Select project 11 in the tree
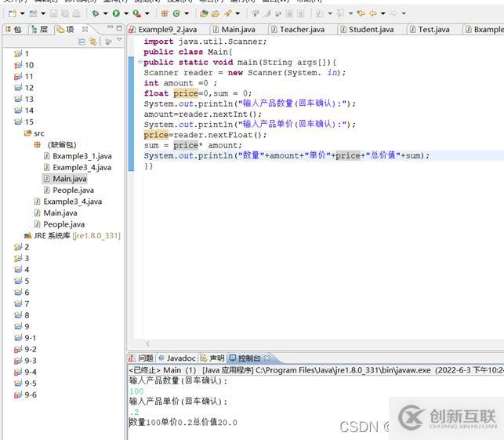This screenshot has height=440, width=504. [24, 76]
